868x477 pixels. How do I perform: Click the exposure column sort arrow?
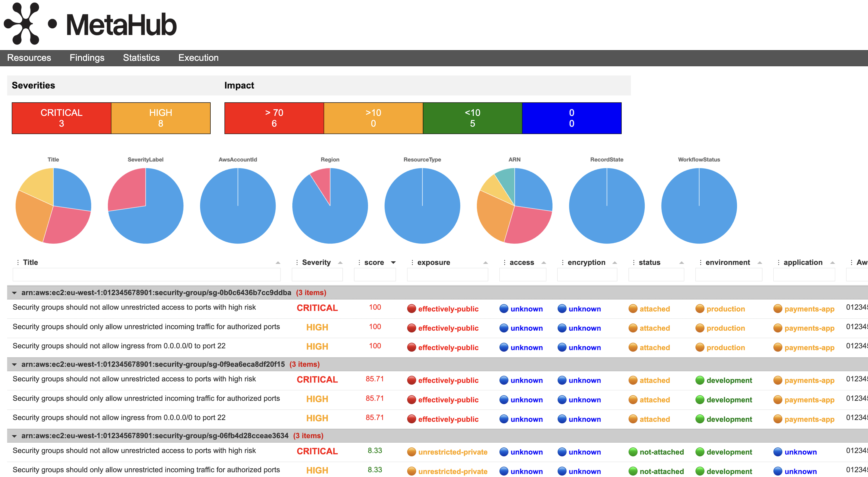[485, 263]
